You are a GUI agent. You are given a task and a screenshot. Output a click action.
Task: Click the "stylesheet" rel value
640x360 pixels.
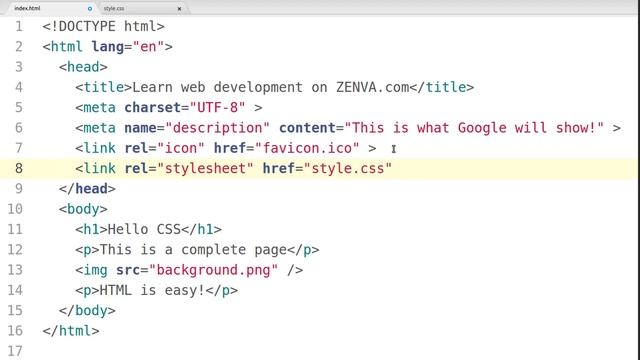(x=205, y=169)
